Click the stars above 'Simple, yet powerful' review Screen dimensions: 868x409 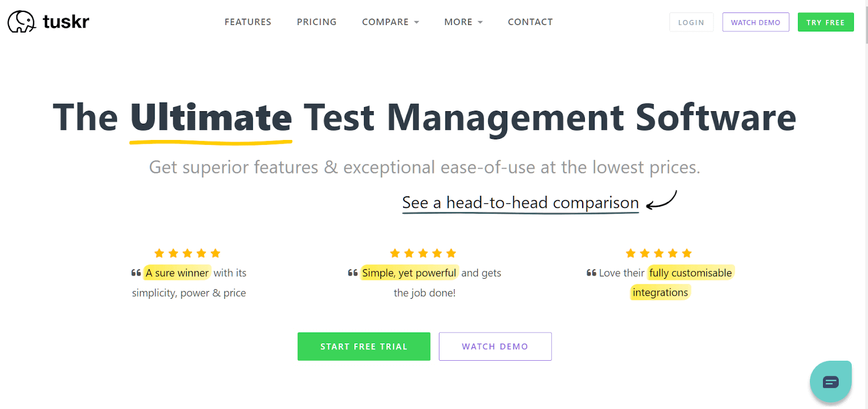(423, 253)
